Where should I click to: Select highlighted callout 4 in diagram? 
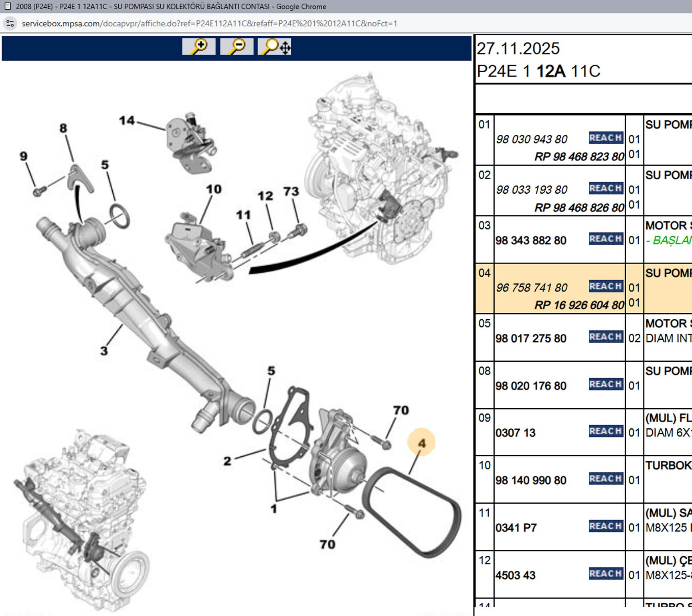(421, 443)
